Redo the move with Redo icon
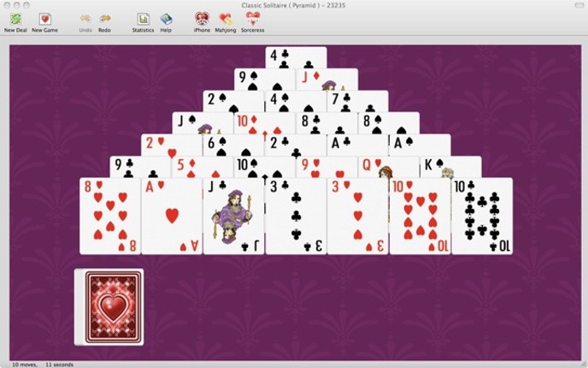The image size is (588, 368). tap(104, 22)
